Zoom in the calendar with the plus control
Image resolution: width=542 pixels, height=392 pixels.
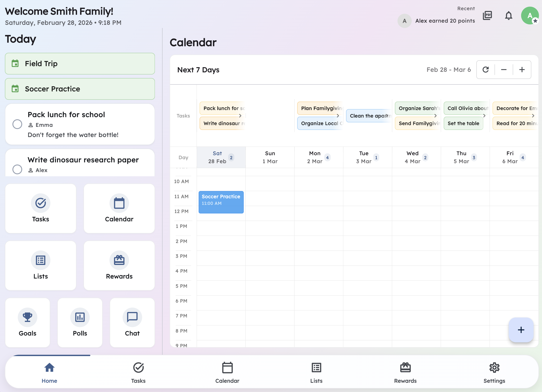[x=522, y=69]
